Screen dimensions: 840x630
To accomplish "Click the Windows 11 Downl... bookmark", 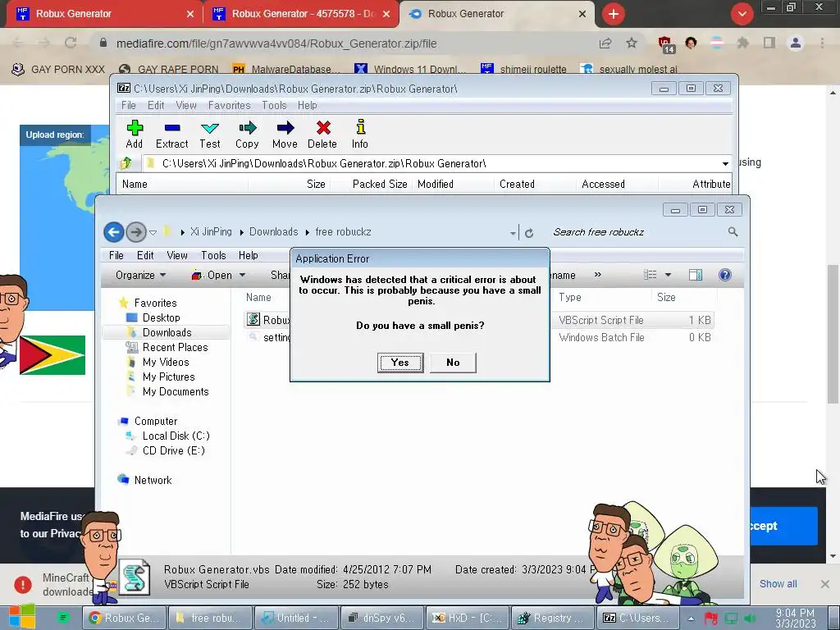I will [410, 69].
